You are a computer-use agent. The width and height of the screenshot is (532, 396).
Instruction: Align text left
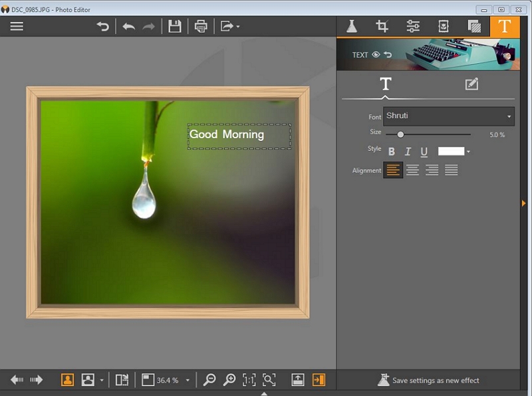pos(393,169)
